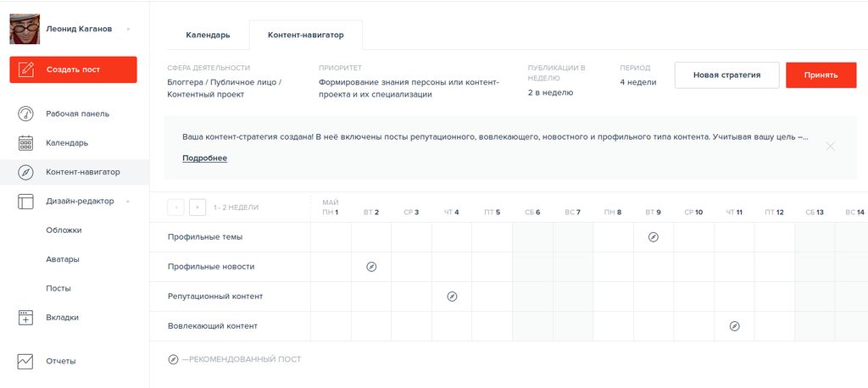Image resolution: width=868 pixels, height=388 pixels.
Task: Click the Отчеты chart icon
Action: click(x=25, y=362)
